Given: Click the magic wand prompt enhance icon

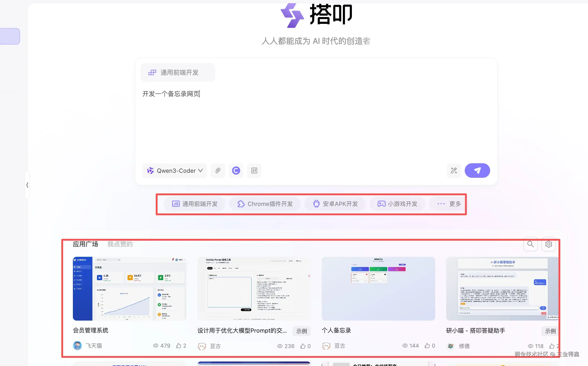Looking at the screenshot, I should [x=454, y=171].
